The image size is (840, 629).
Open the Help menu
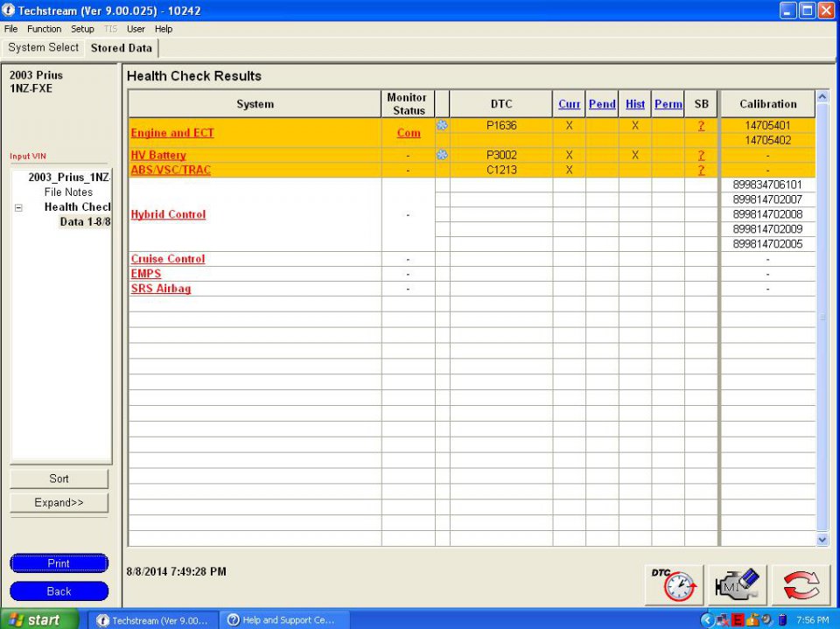click(x=164, y=29)
